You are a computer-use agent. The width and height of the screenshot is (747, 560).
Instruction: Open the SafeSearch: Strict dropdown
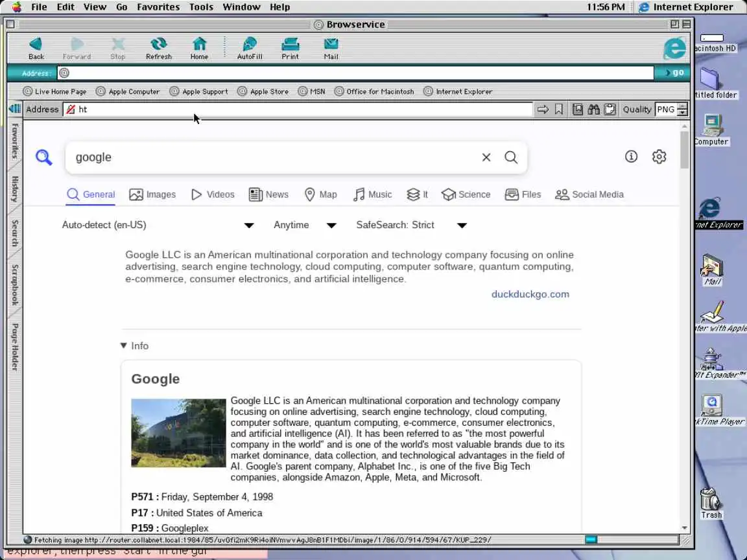[x=411, y=225]
